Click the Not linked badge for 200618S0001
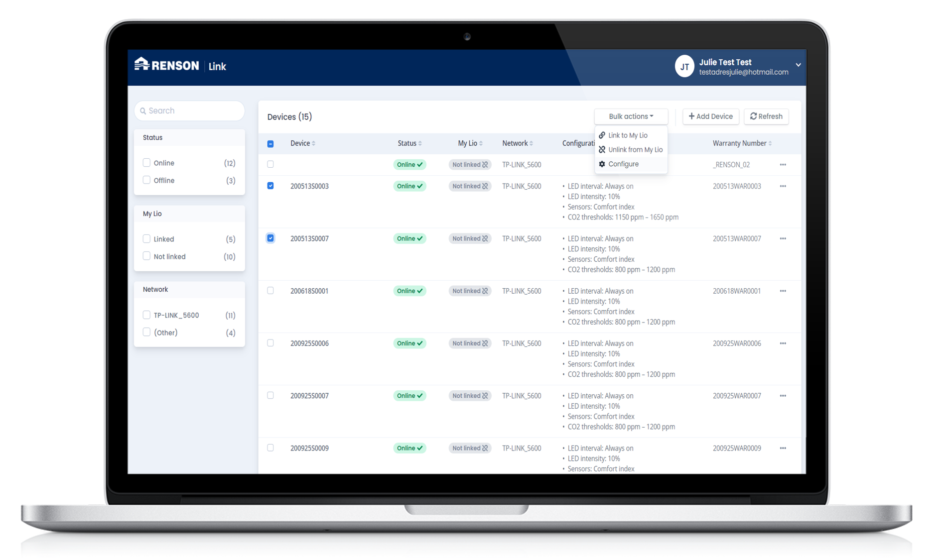This screenshot has height=560, width=934. [x=470, y=291]
